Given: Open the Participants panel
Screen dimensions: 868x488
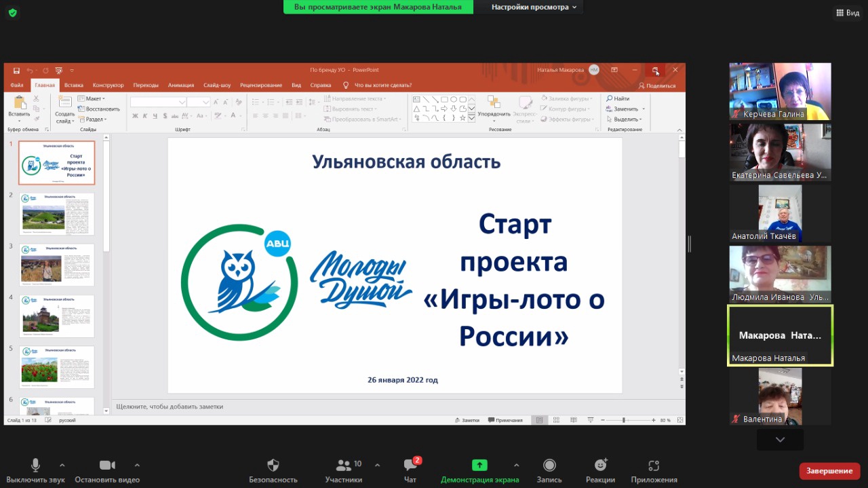Looking at the screenshot, I should pos(343,466).
